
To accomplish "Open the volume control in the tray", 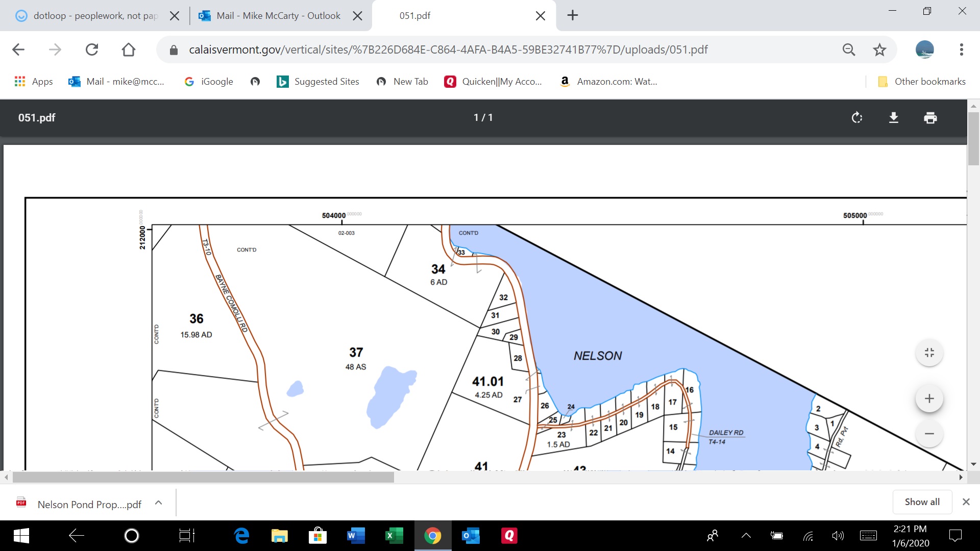I will pyautogui.click(x=838, y=536).
